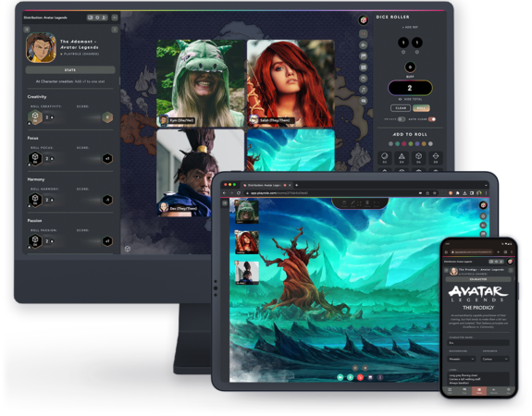The width and height of the screenshot is (532, 416).
Task: Click the D4 die in Add to Roll
Action: 402,158
